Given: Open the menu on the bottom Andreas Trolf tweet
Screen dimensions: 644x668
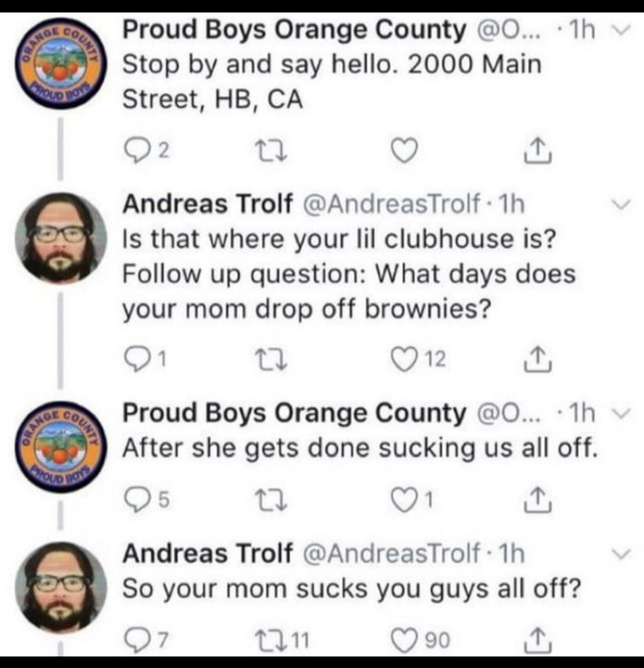Looking at the screenshot, I should [x=622, y=553].
